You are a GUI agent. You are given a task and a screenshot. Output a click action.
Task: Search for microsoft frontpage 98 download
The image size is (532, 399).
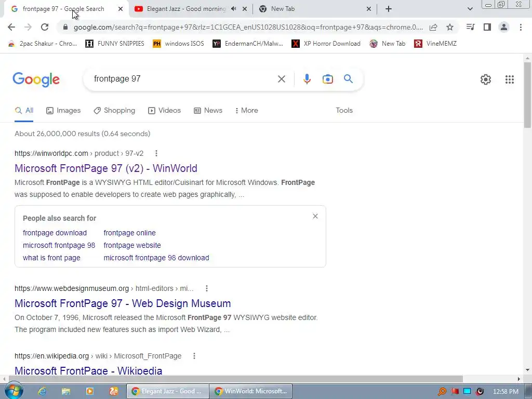[156, 258]
